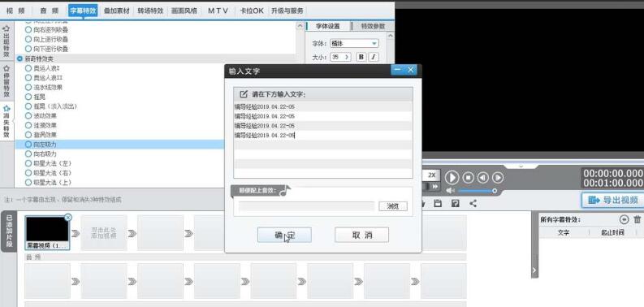Click the trash icon for subtitle effects

(x=637, y=219)
